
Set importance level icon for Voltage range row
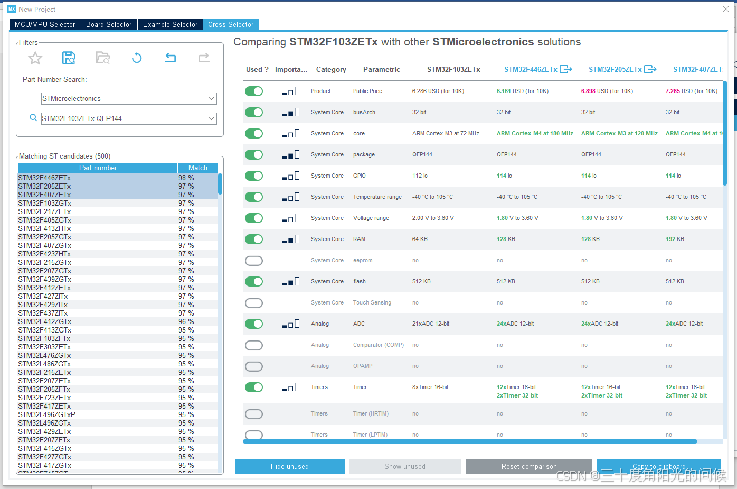click(x=289, y=218)
